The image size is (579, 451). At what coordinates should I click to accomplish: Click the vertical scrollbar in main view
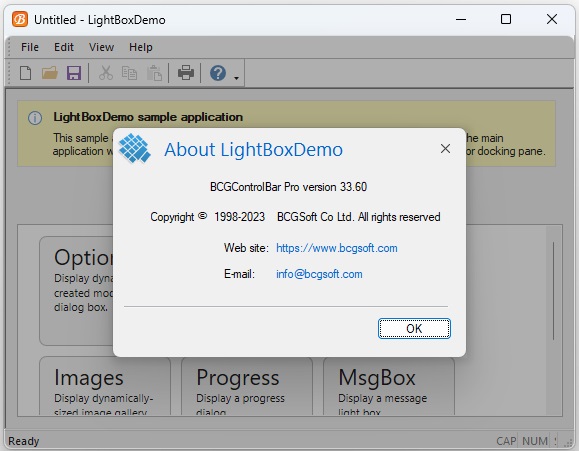(x=553, y=291)
